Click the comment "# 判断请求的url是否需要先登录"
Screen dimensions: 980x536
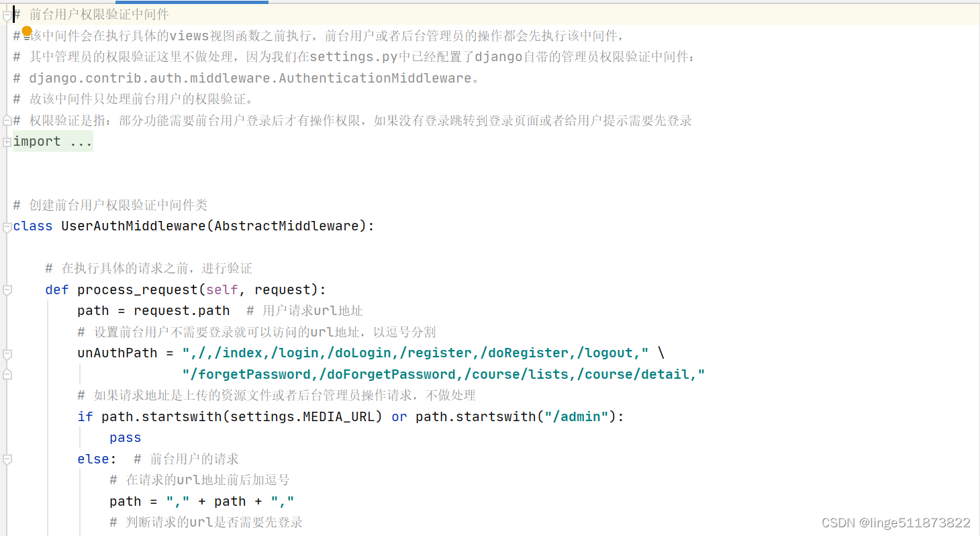[x=206, y=523]
